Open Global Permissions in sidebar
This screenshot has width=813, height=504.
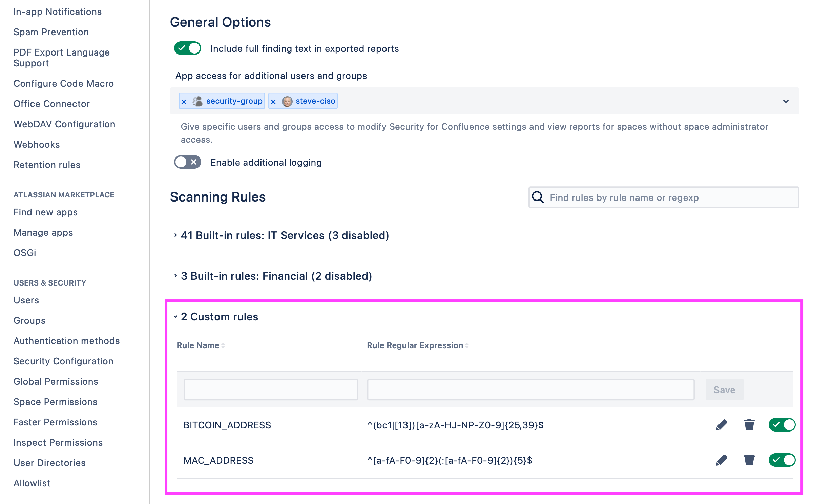[56, 381]
